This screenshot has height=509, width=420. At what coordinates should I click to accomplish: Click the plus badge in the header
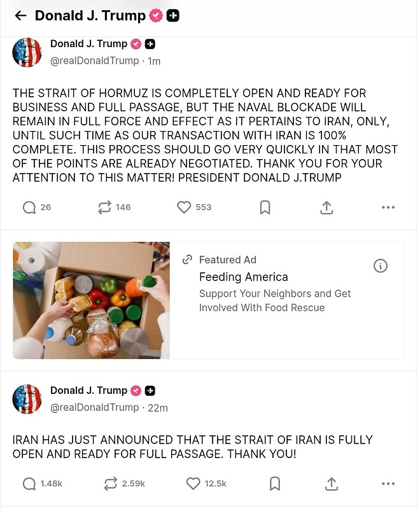[x=172, y=16]
